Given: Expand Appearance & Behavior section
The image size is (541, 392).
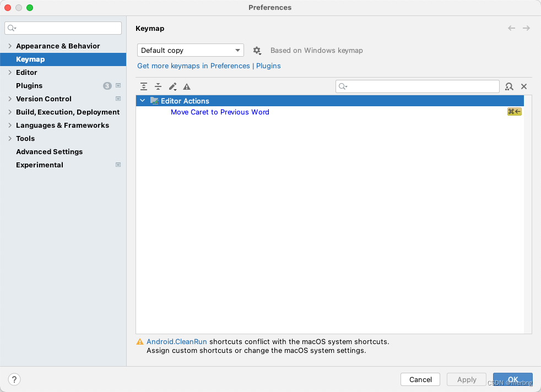Looking at the screenshot, I should [10, 46].
